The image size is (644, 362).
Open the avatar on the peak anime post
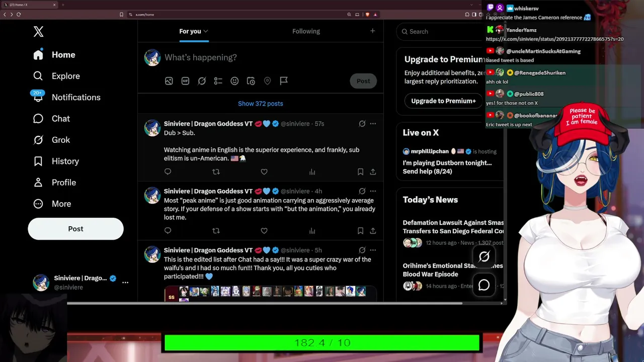pyautogui.click(x=152, y=196)
